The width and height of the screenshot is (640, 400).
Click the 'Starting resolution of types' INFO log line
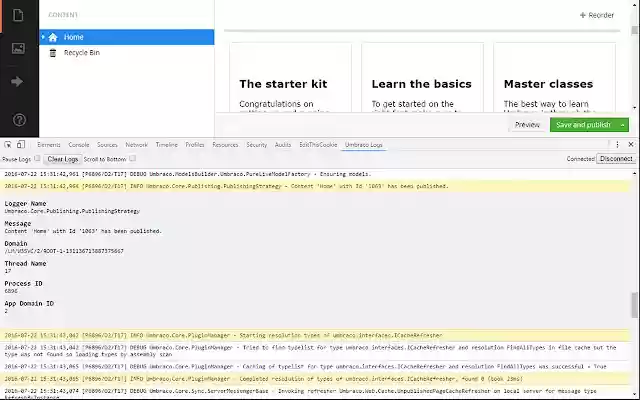pyautogui.click(x=316, y=336)
